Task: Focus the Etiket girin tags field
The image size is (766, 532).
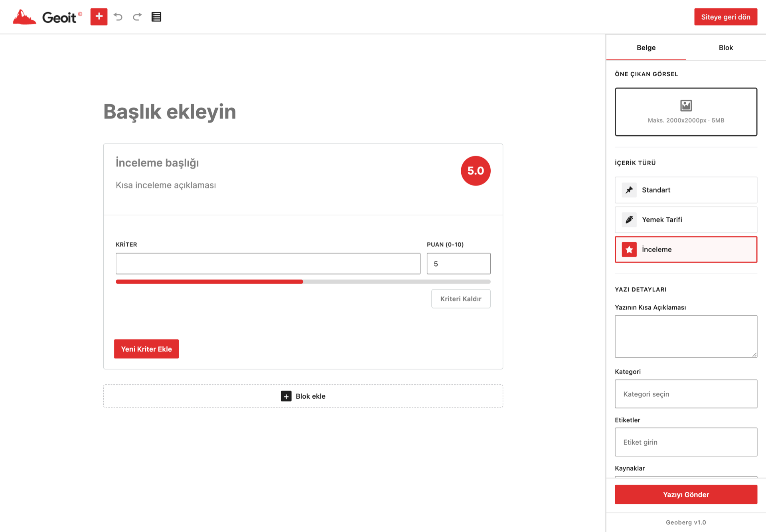Action: tap(686, 442)
